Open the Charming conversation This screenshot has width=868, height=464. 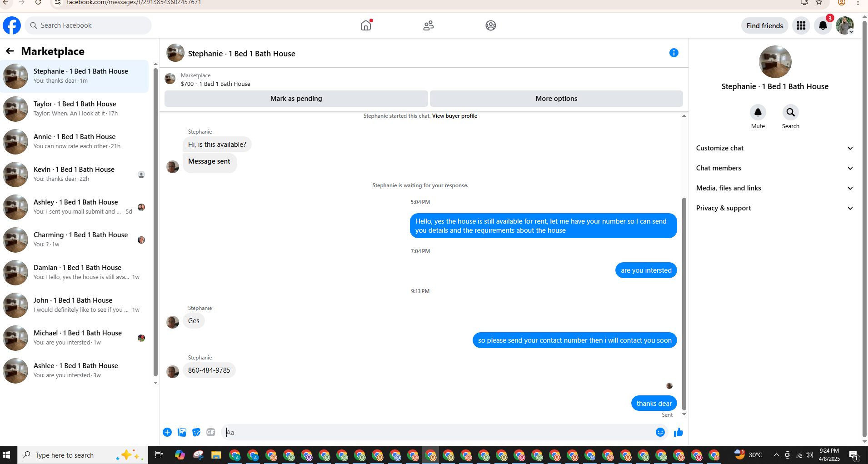click(75, 240)
